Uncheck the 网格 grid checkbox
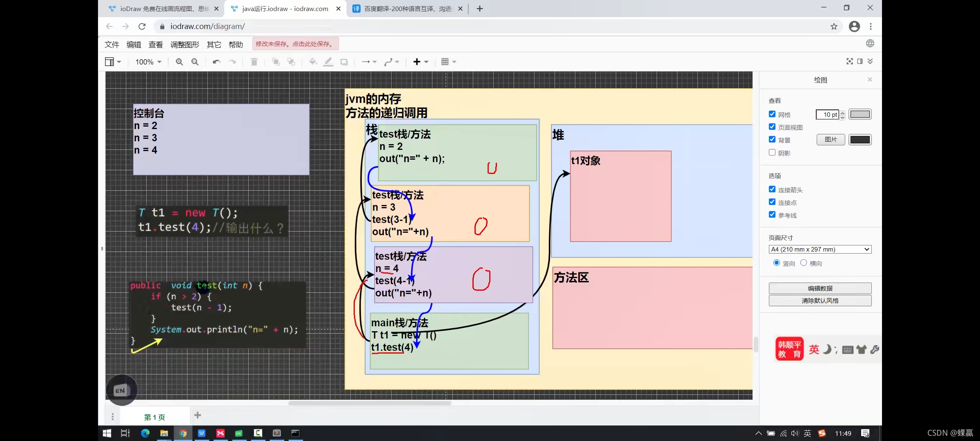This screenshot has height=441, width=980. click(772, 114)
